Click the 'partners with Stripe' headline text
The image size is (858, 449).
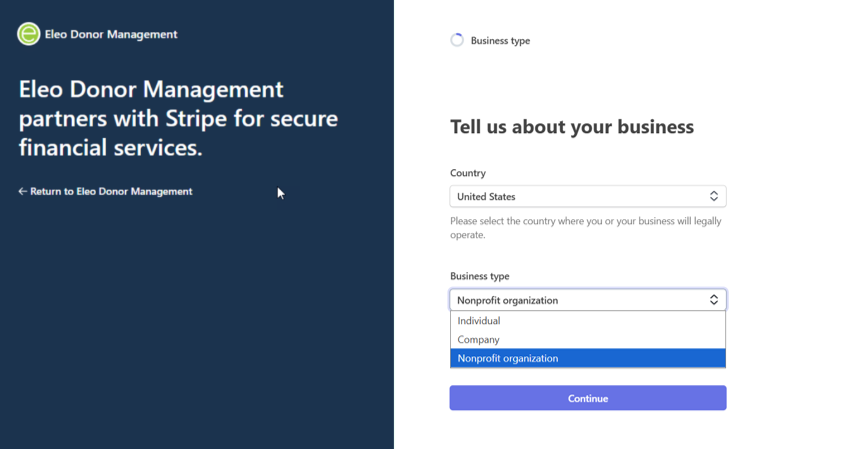pyautogui.click(x=178, y=119)
